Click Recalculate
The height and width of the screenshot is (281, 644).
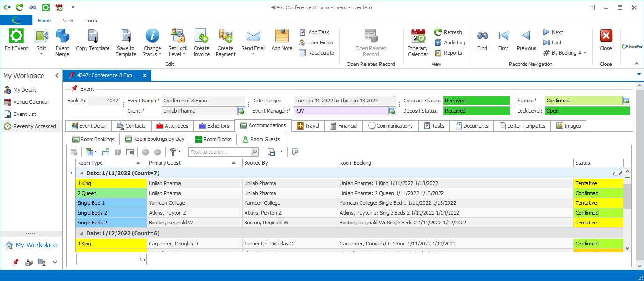(317, 53)
